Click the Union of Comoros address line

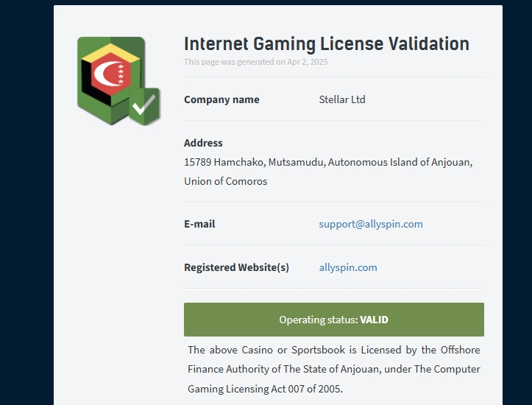tap(226, 181)
